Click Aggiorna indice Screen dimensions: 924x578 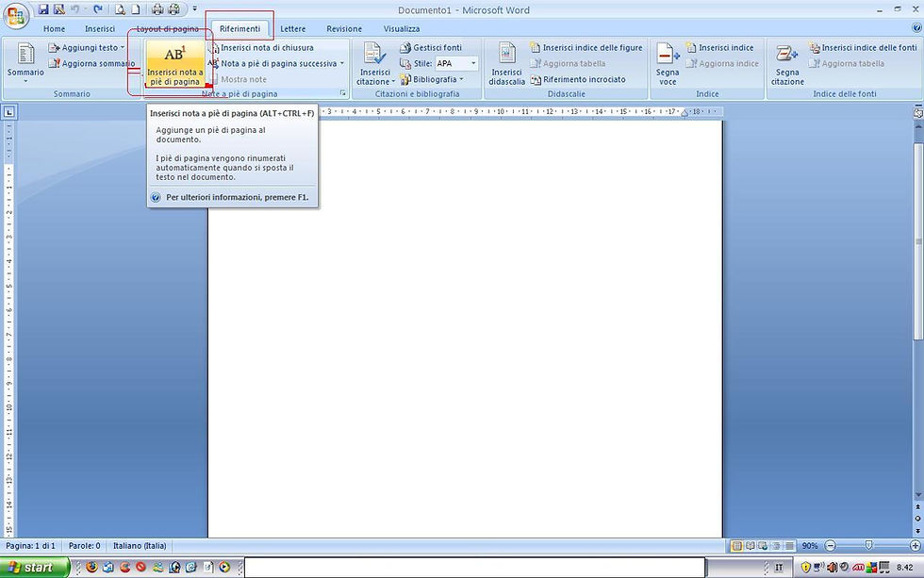pyautogui.click(x=722, y=63)
